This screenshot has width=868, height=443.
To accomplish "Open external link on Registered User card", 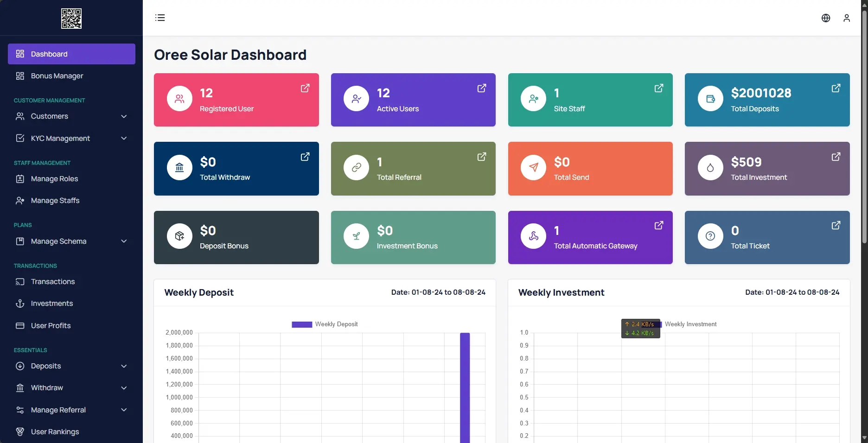I will pyautogui.click(x=305, y=88).
